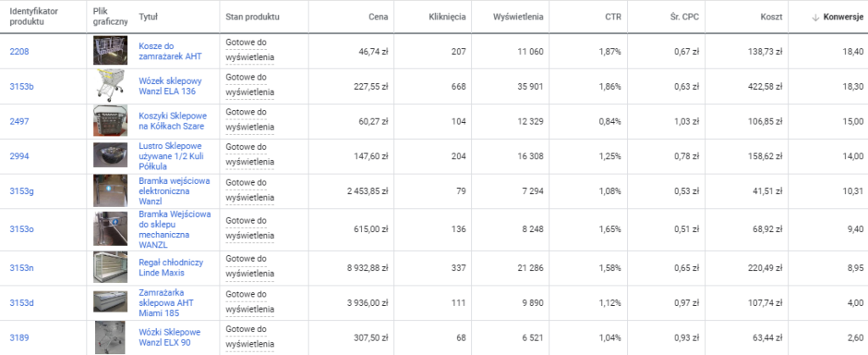868x355 pixels.
Task: Click thumbnail of Lustro Sklepowe mirror
Action: point(110,156)
